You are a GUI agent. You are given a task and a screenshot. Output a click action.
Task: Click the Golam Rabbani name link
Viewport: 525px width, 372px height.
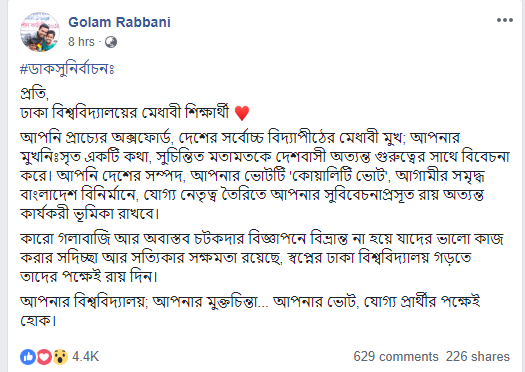tap(120, 22)
